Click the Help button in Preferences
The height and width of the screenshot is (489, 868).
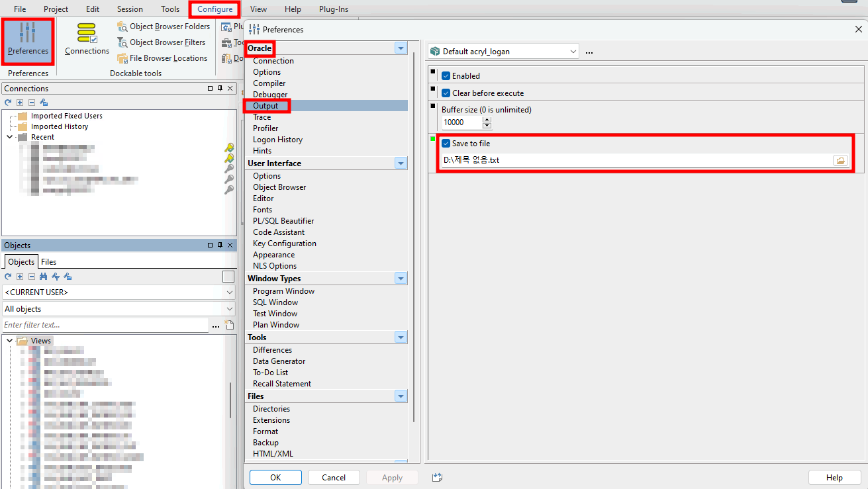point(834,478)
